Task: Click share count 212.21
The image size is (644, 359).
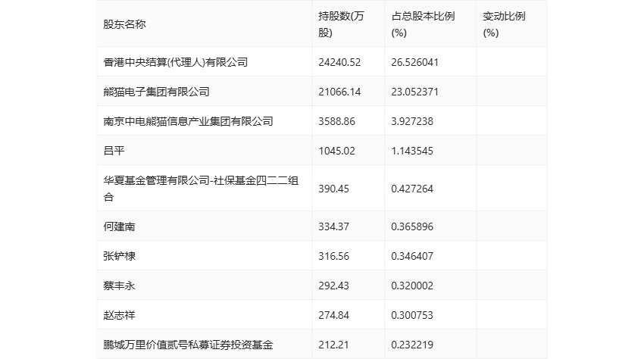Action: click(x=334, y=345)
